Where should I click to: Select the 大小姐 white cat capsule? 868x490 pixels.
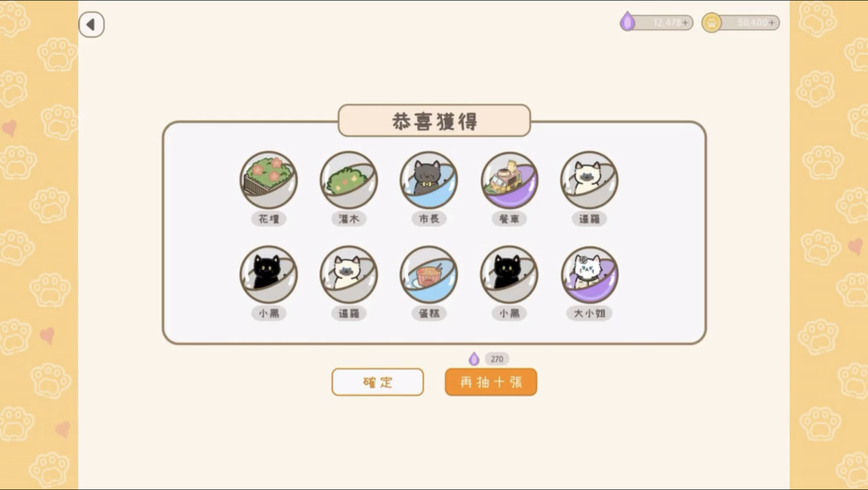pos(589,274)
